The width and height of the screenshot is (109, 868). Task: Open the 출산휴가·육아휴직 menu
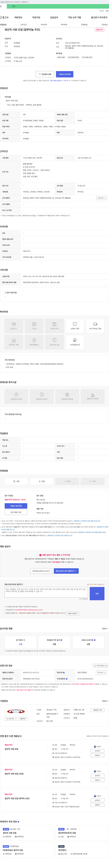point(99,18)
